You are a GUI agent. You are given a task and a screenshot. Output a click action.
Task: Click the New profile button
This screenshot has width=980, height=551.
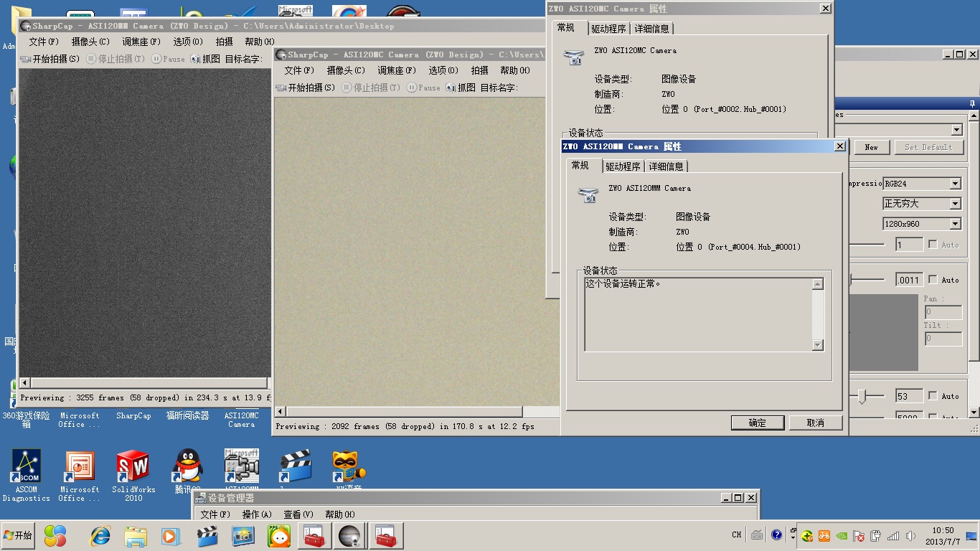871,147
